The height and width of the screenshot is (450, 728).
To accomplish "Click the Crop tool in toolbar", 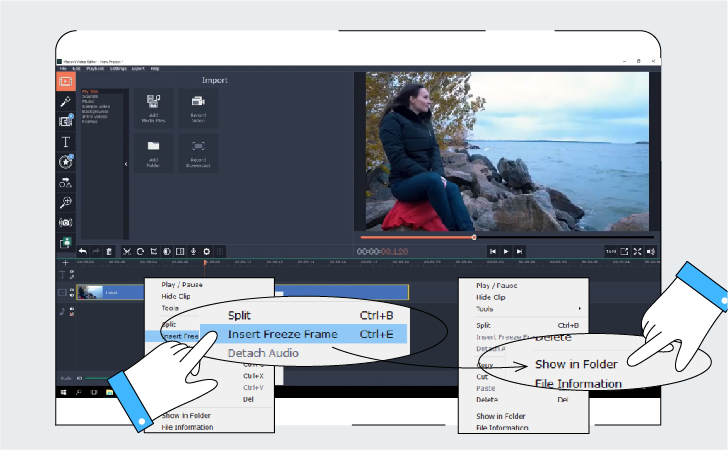I will [x=153, y=252].
